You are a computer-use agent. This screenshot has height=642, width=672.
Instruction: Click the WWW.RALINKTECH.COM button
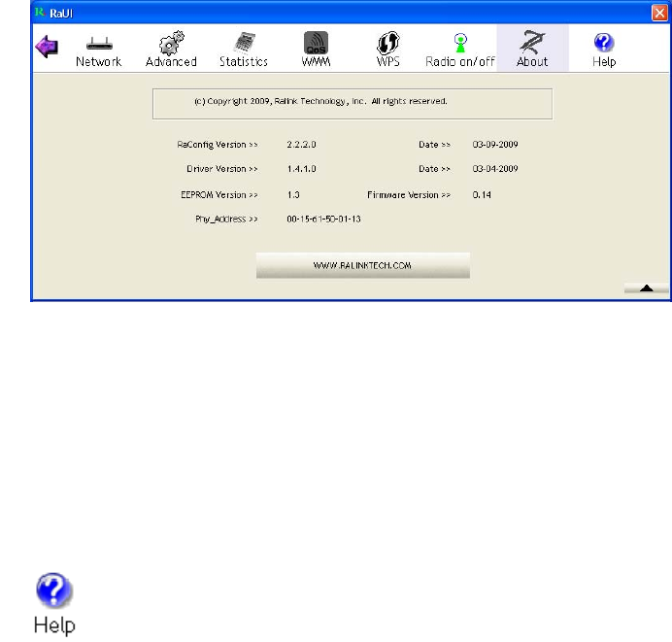click(x=363, y=265)
